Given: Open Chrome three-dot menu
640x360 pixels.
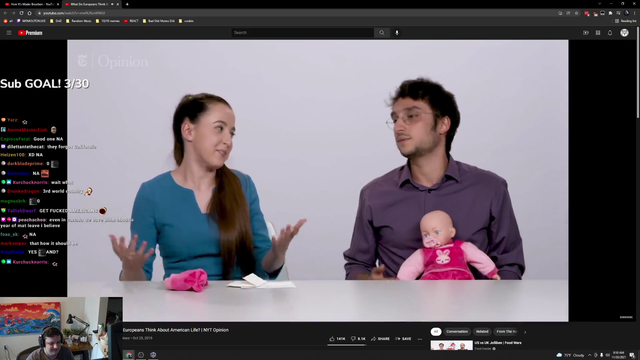Looking at the screenshot, I should click(x=634, y=13).
